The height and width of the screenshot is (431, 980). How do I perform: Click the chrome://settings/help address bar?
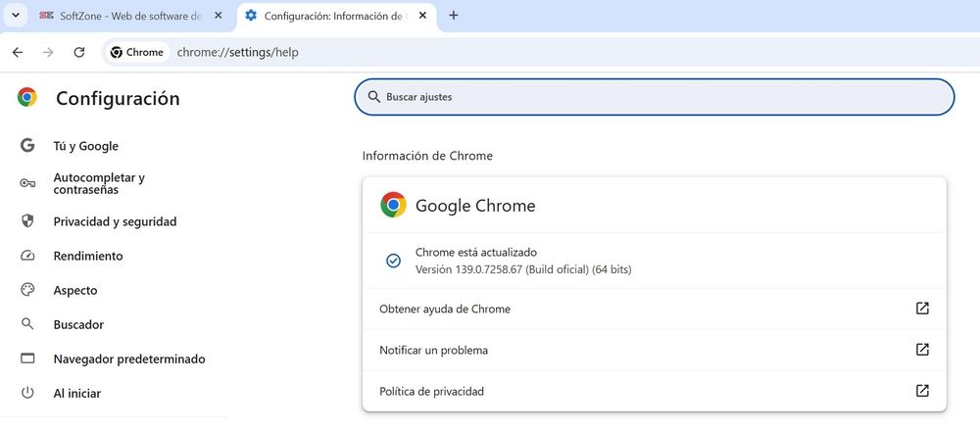[x=490, y=52]
